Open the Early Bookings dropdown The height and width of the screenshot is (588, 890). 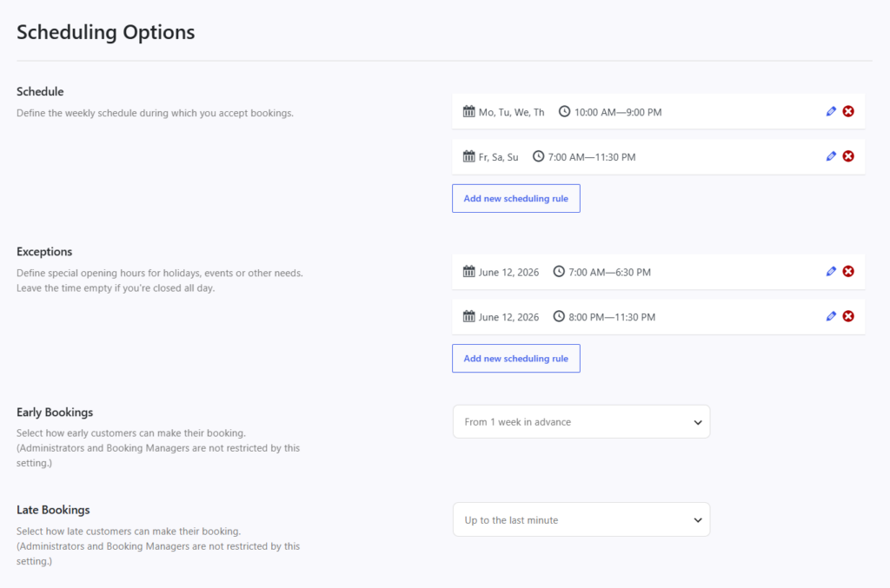pos(581,422)
